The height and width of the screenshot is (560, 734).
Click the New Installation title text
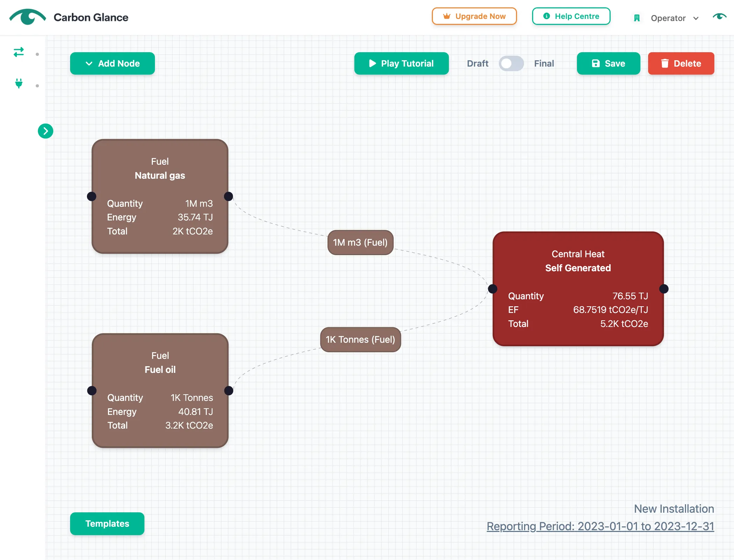coord(674,508)
